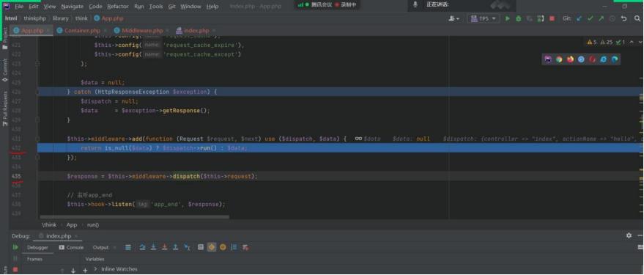Commit changes with the Git checkmark
Viewport: 644px width, 275px height.
591,18
